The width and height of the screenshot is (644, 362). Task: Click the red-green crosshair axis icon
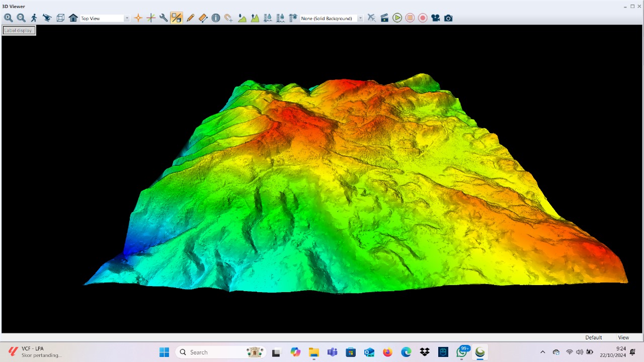coord(151,18)
